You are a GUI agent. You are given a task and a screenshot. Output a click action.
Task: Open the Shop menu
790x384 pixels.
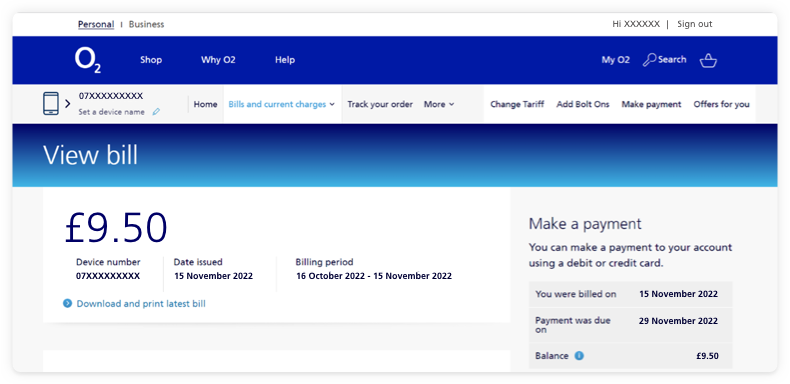tap(151, 60)
